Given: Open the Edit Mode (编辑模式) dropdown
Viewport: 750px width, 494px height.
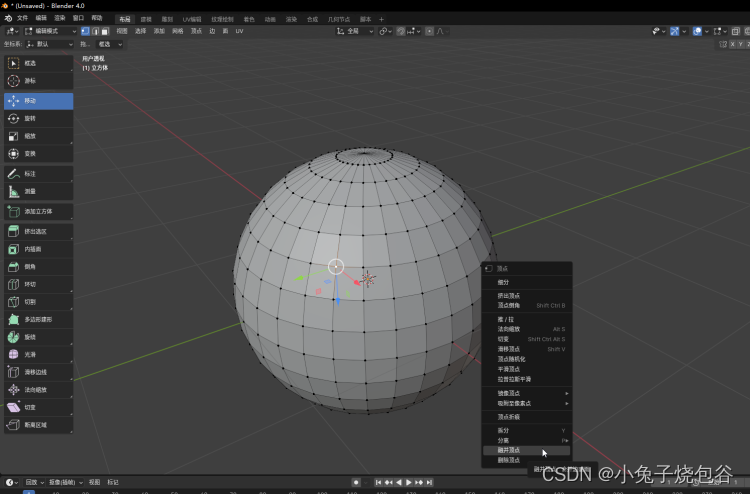Looking at the screenshot, I should coord(50,31).
